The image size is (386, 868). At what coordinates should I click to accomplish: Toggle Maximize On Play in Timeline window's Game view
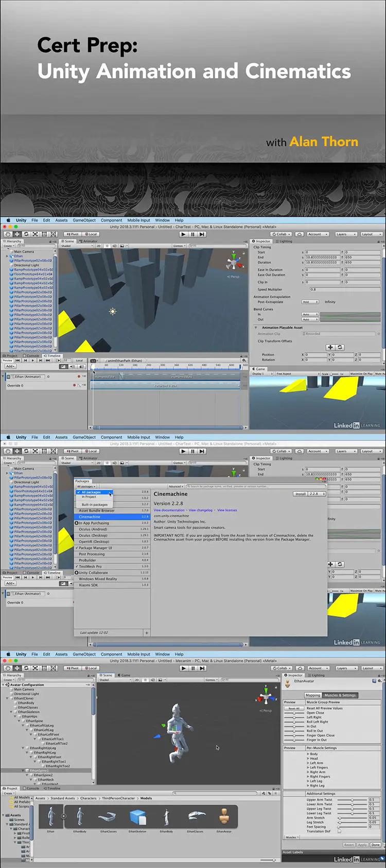point(361,374)
